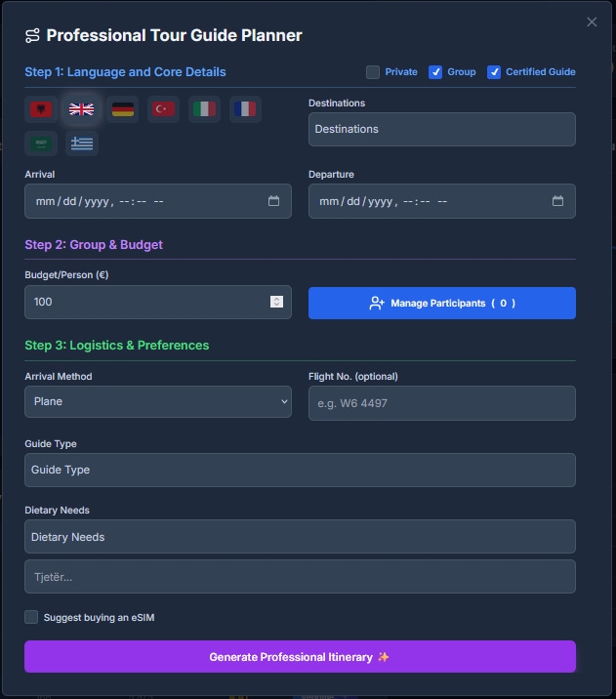Pick the German flag language option

click(x=122, y=109)
